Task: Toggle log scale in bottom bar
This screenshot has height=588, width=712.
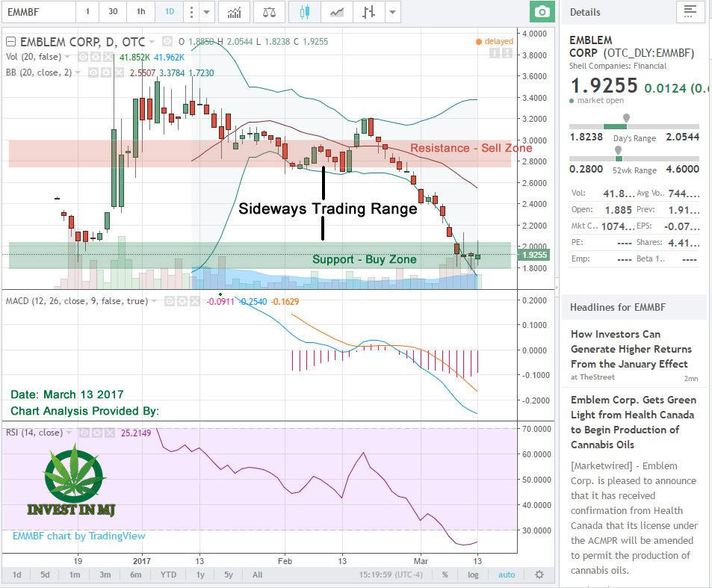Action: pyautogui.click(x=473, y=575)
